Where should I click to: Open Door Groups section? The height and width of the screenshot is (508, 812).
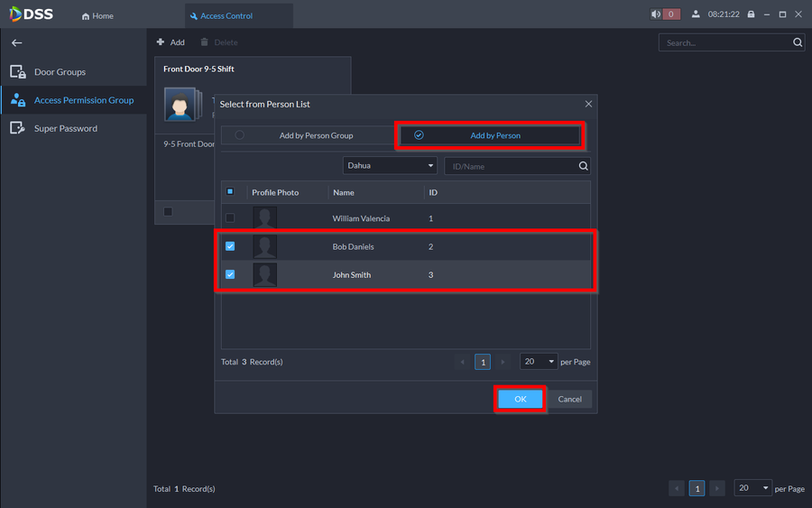pos(74,71)
